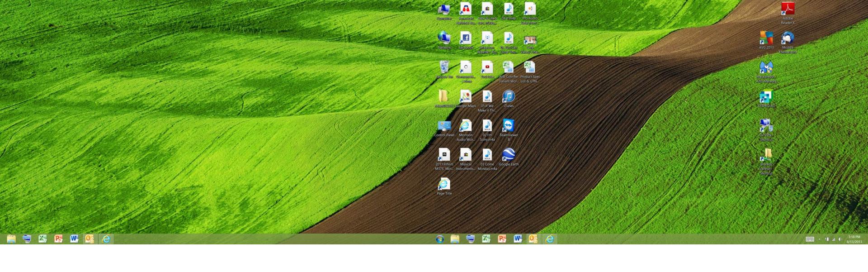Image resolution: width=868 pixels, height=272 pixels.
Task: Select the Product Spec List Excel file
Action: [530, 68]
